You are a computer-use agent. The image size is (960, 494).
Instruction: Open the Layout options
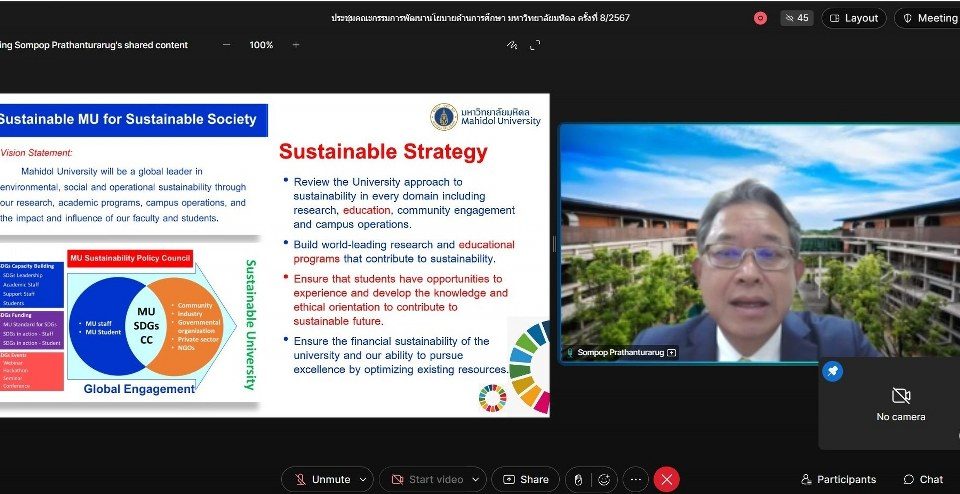coord(853,18)
